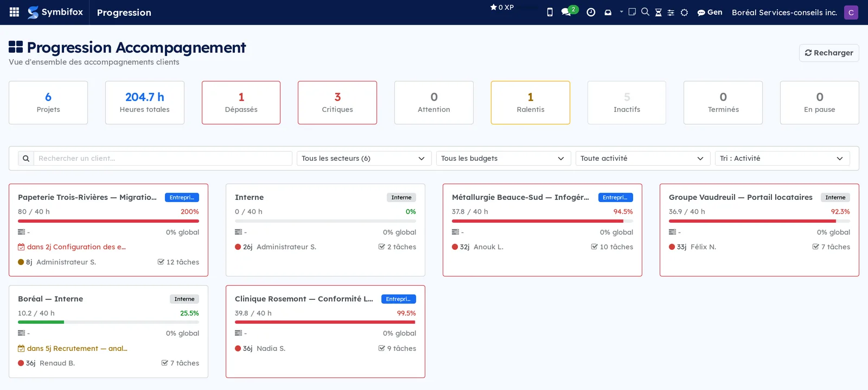This screenshot has width=868, height=390.
Task: Click Entrepri... badge on Papeterie card
Action: point(182,197)
